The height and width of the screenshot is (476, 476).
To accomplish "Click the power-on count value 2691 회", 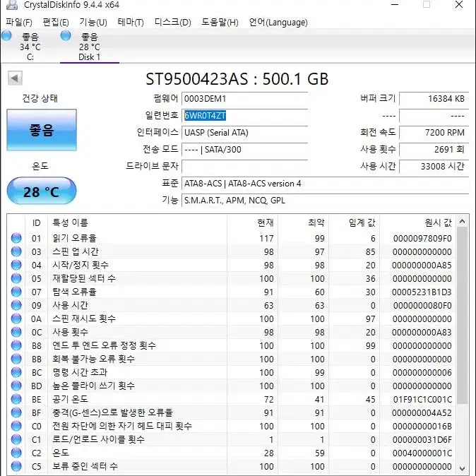I will 434,149.
